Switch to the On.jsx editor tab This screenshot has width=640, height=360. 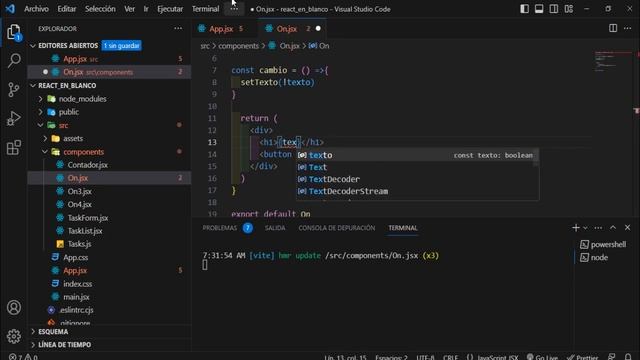point(291,29)
